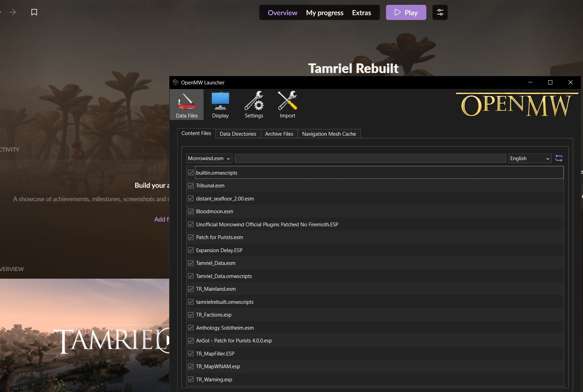
Task: Disable TR_MapFiller.ESP
Action: (191, 353)
